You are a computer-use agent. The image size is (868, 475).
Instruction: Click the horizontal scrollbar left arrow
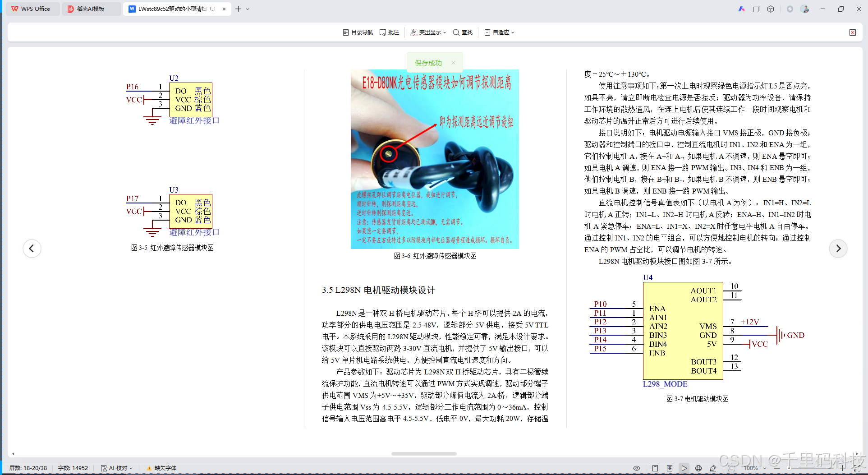(x=13, y=454)
